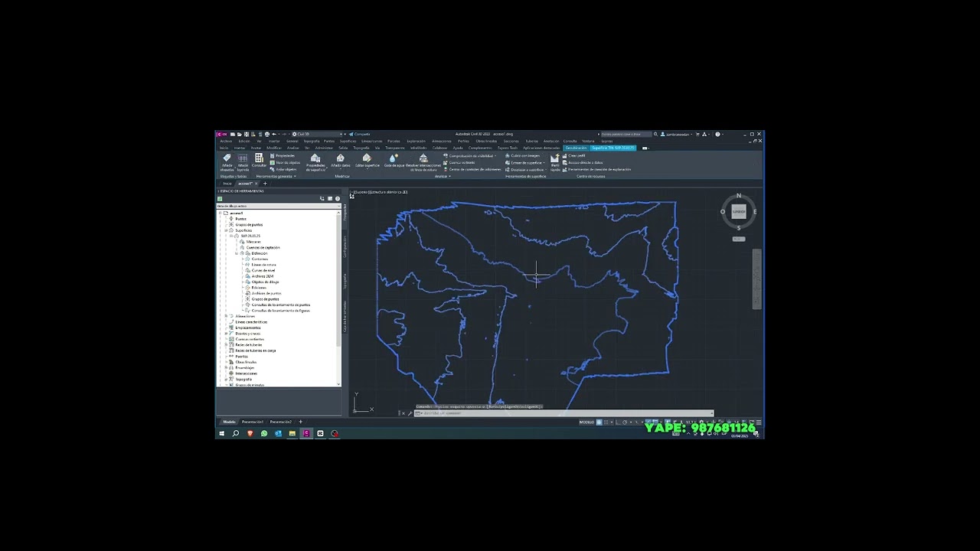The height and width of the screenshot is (551, 980).
Task: Click the shopping cart icon in title bar
Action: pos(697,134)
